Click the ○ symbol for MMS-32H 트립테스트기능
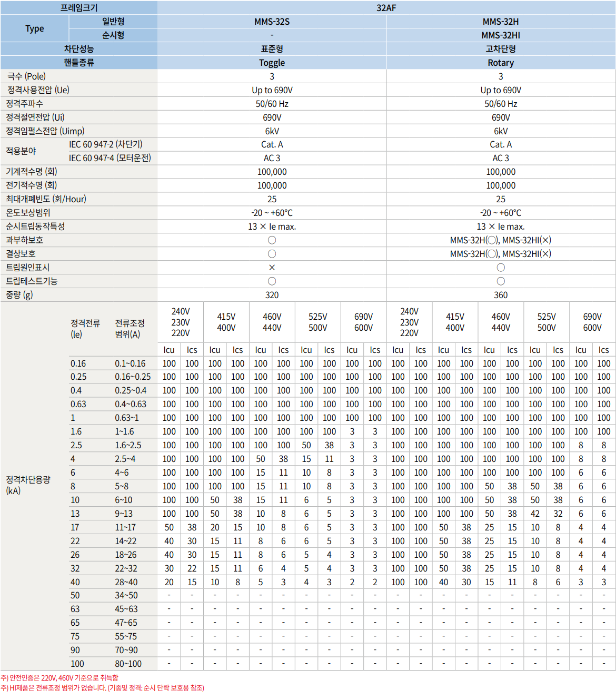This screenshot has height=699, width=616. pos(500,281)
